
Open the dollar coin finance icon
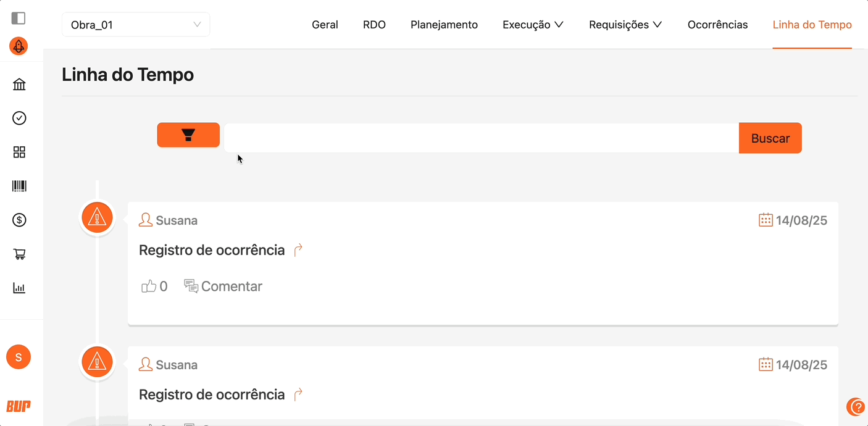(x=19, y=220)
